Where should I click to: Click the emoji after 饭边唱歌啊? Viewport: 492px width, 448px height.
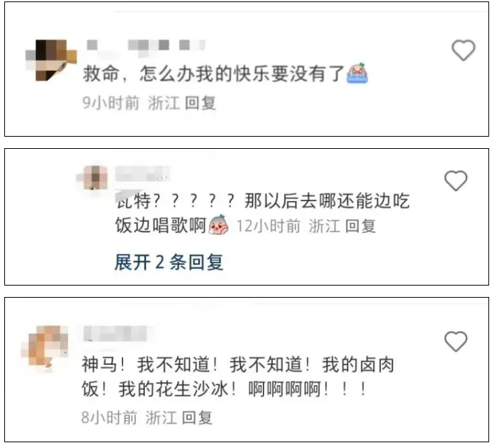pos(218,225)
